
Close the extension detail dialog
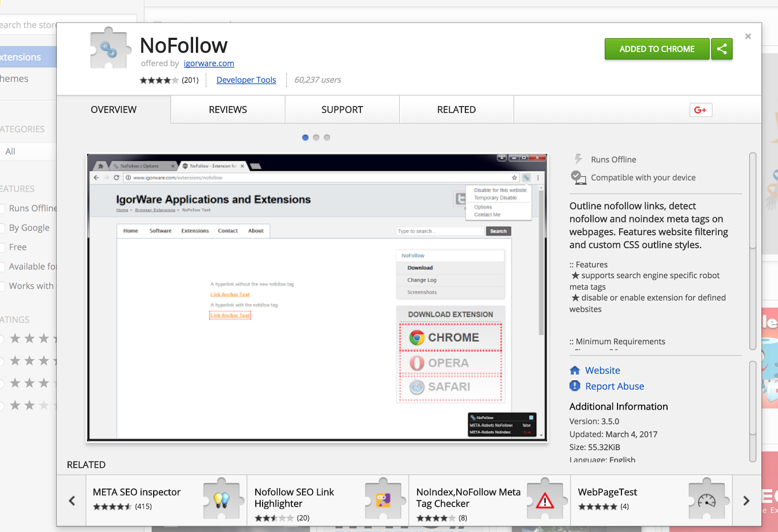point(748,36)
